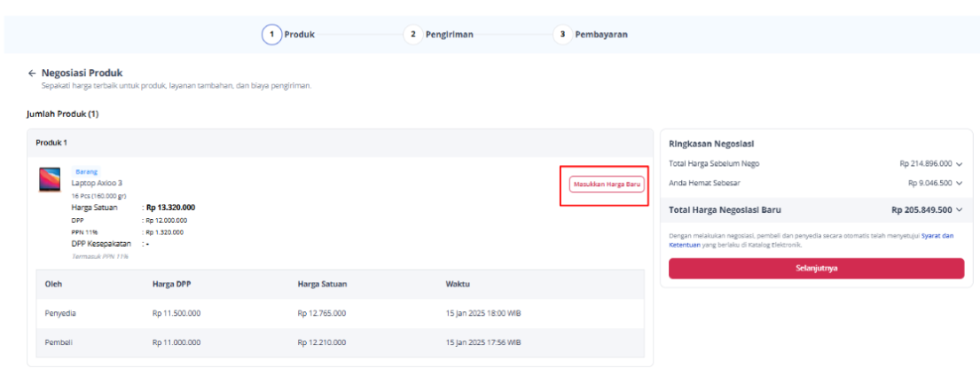Click the 15 Jan 2025 17:56 WIB timestamp

(483, 342)
